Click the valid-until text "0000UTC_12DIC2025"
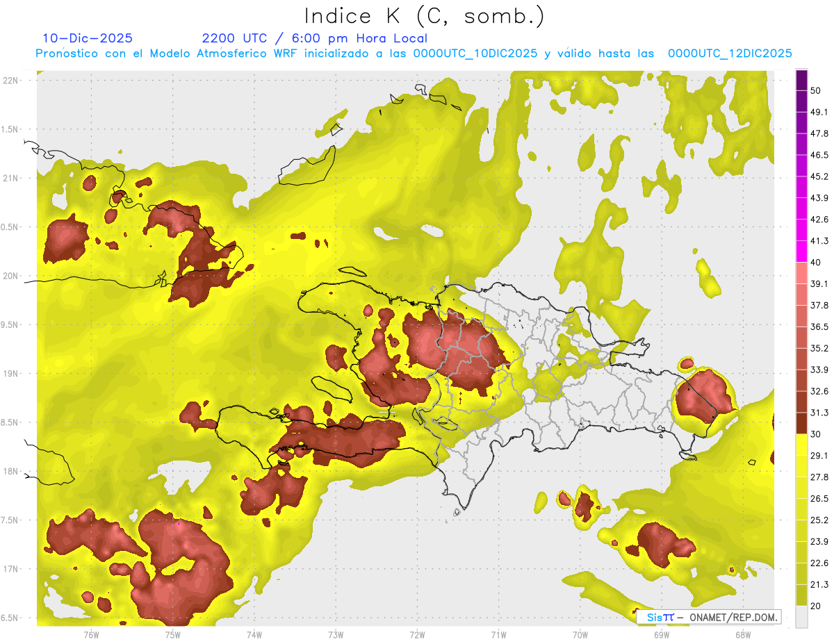 pos(730,53)
